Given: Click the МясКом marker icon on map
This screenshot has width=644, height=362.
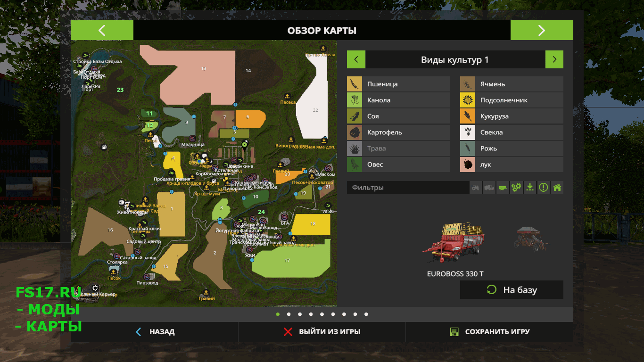Looking at the screenshot, I should [327, 169].
